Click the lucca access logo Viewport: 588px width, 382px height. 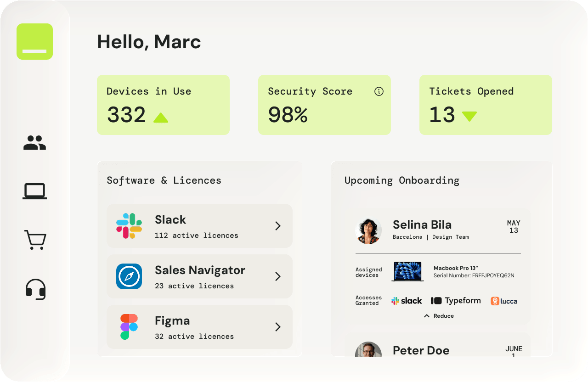(503, 301)
